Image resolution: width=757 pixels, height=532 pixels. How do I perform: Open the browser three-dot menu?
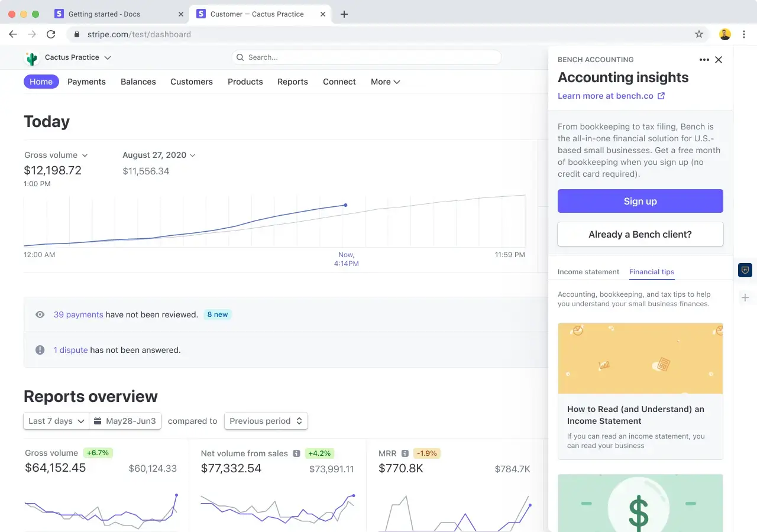(745, 34)
